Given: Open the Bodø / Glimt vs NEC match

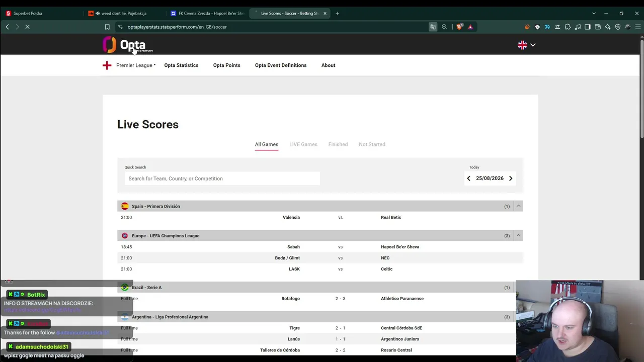Looking at the screenshot, I should click(x=320, y=258).
